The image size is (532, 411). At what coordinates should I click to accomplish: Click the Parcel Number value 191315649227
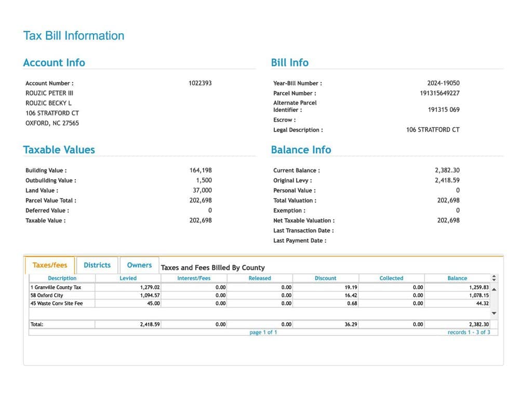(x=440, y=94)
